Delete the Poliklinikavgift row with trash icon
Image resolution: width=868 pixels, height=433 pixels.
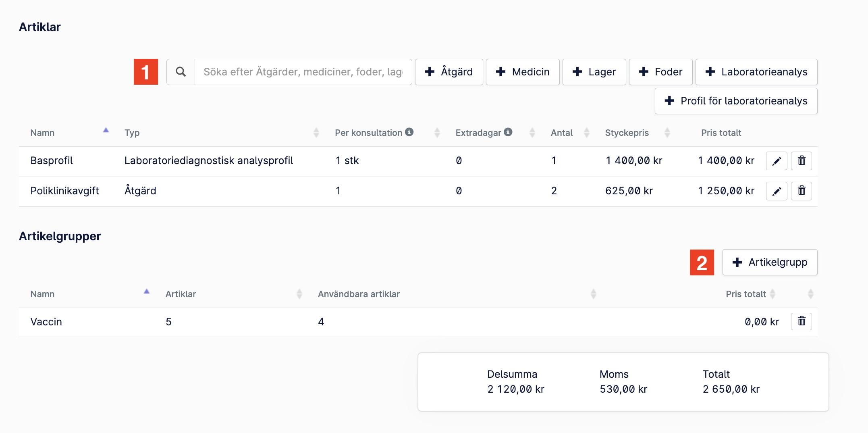tap(802, 191)
